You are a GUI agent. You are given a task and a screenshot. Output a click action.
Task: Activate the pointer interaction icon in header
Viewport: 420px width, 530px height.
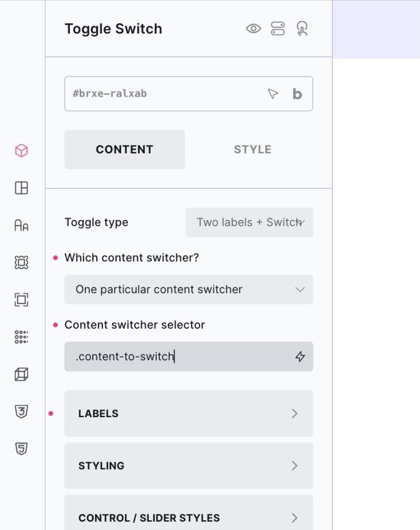click(x=302, y=29)
